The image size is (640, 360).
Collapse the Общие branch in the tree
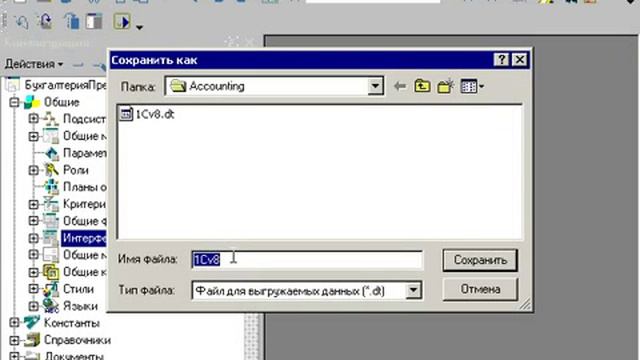[14, 102]
